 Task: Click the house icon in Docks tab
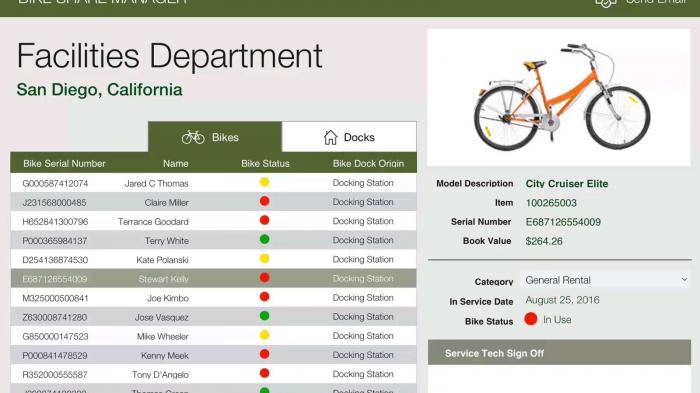pos(330,137)
